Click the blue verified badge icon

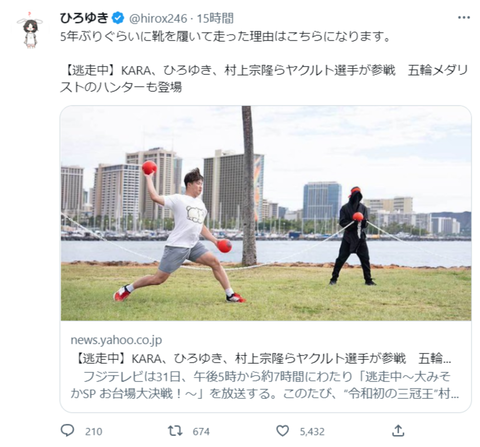pyautogui.click(x=118, y=18)
